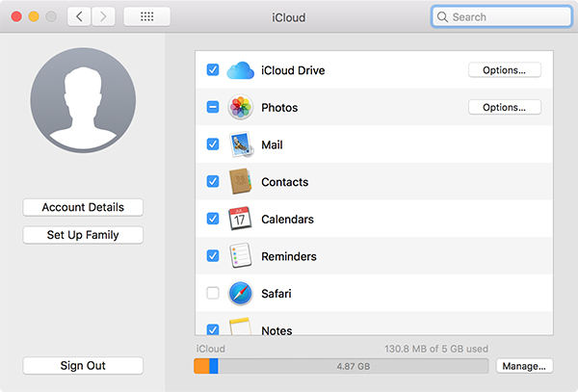Open iCloud Drive Options
578x392 pixels.
tap(504, 70)
